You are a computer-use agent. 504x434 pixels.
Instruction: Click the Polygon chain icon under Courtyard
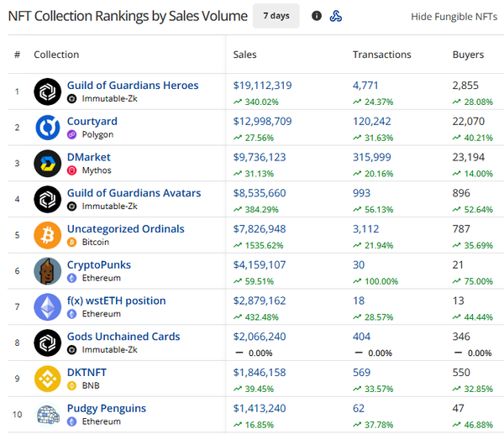[x=71, y=134]
